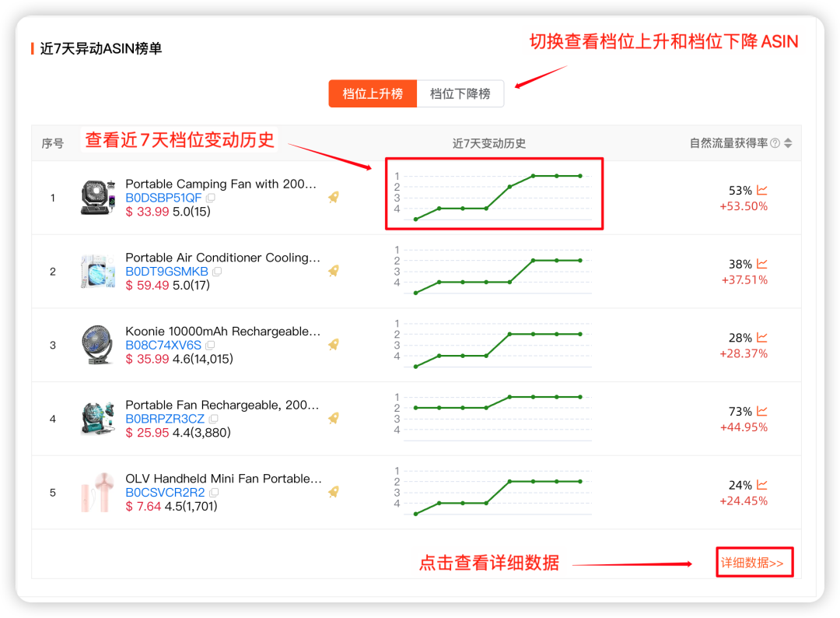Click the rocket icon on OLV Handheld Mini Fan row

click(333, 492)
